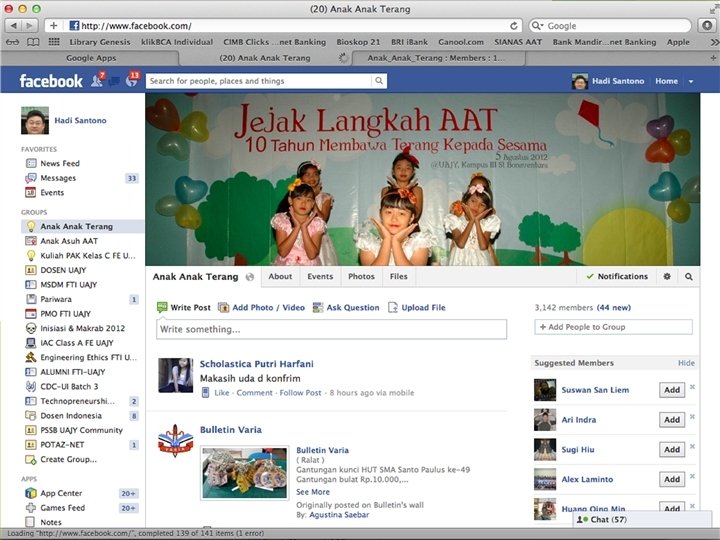
Task: Click the Inisiasi & Makrab 2012 skull icon
Action: click(31, 328)
